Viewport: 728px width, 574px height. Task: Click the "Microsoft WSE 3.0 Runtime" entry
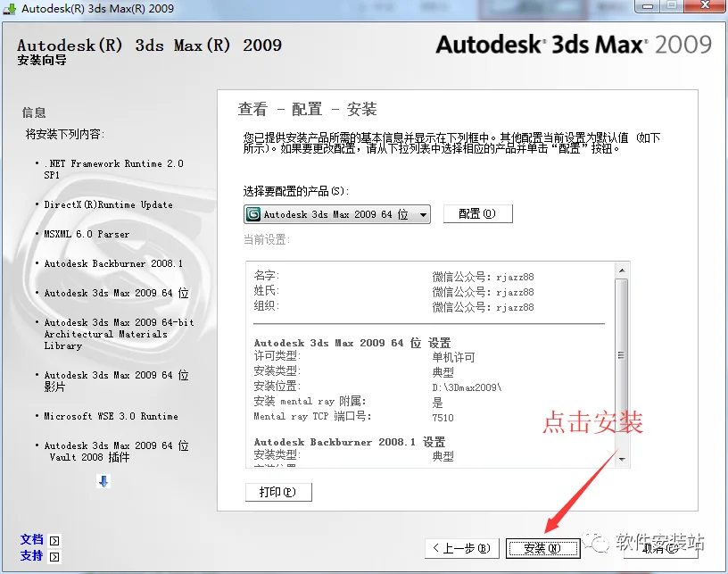[111, 416]
